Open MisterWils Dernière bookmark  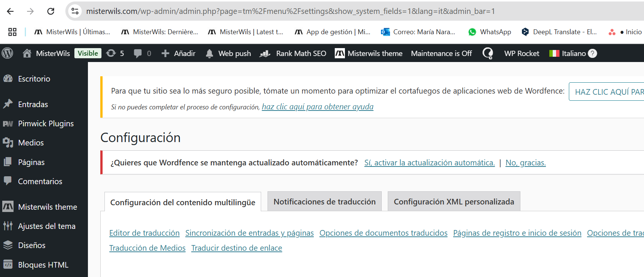click(159, 32)
